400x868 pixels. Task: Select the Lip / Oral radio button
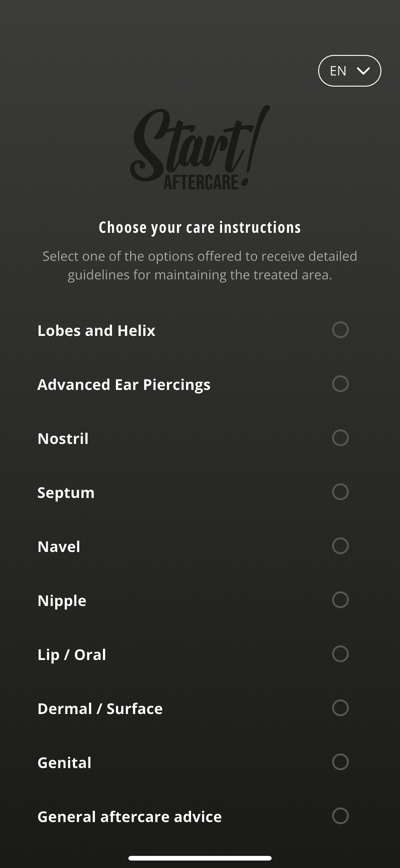coord(340,654)
